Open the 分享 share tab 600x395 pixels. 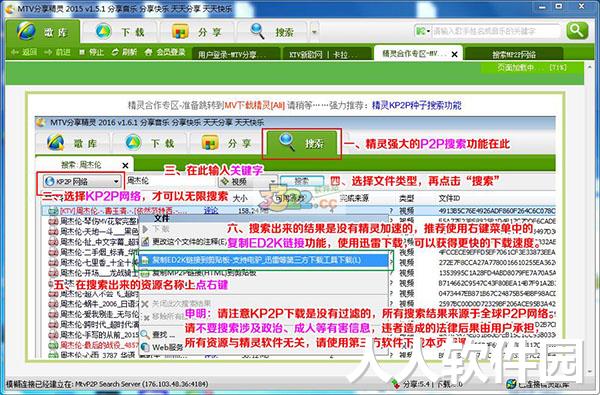point(196,32)
